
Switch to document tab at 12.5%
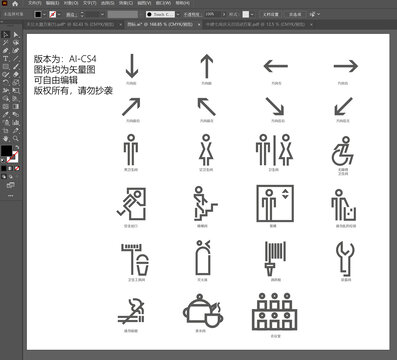pos(255,24)
